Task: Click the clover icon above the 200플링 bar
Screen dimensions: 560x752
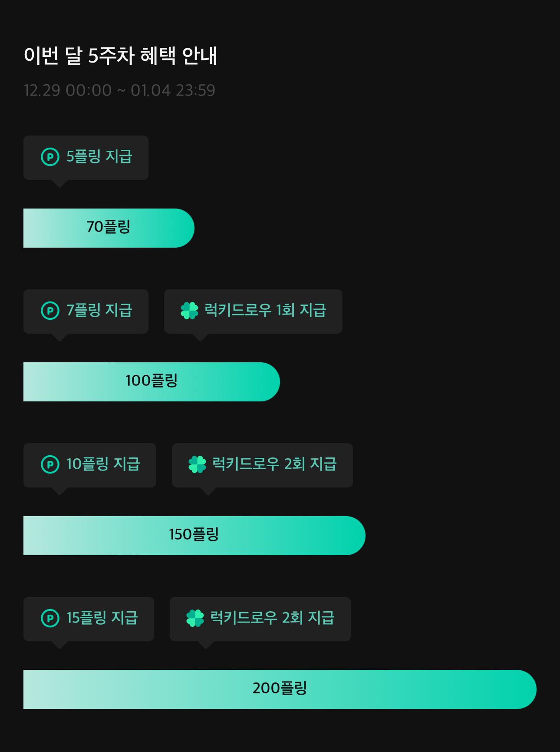Action: tap(195, 618)
